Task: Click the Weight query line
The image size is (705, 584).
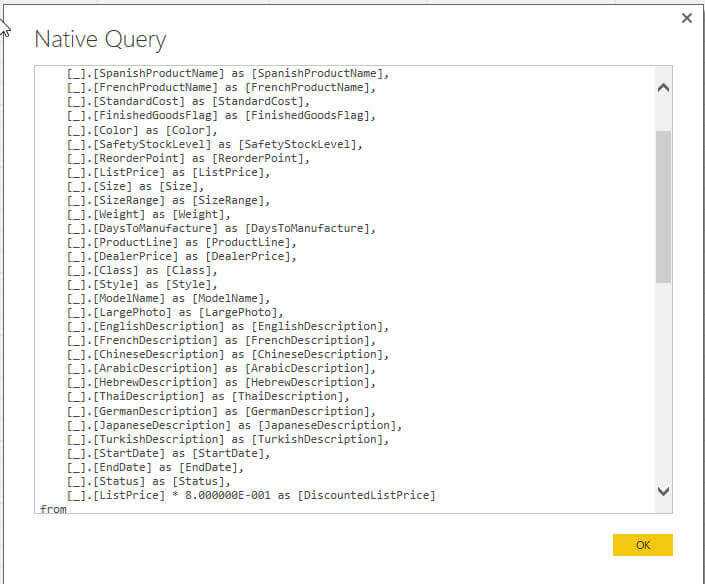Action: (x=149, y=214)
